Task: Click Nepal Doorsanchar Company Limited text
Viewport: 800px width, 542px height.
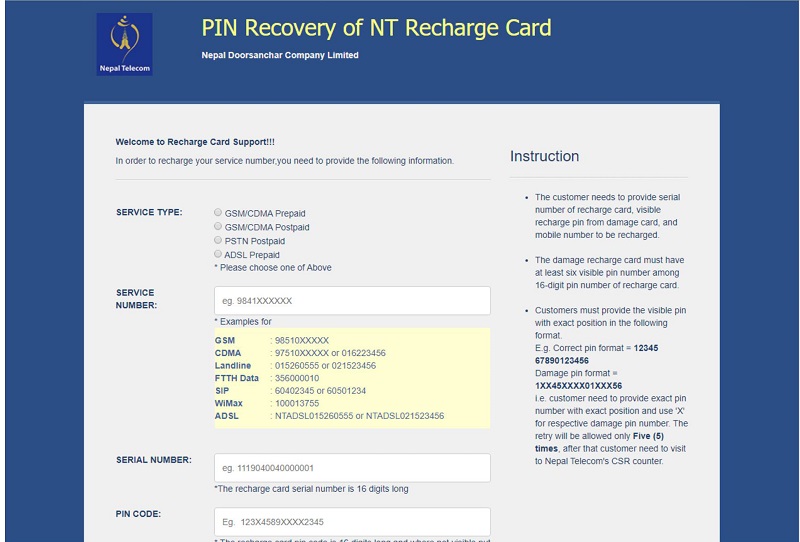Action: [x=280, y=55]
